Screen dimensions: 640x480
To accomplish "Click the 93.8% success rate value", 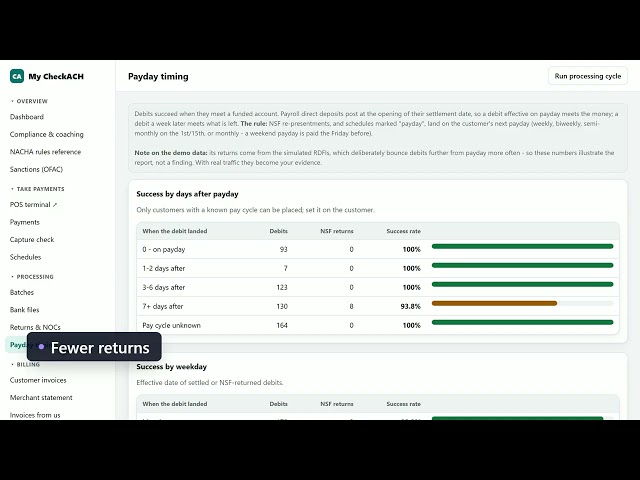I will pyautogui.click(x=411, y=306).
